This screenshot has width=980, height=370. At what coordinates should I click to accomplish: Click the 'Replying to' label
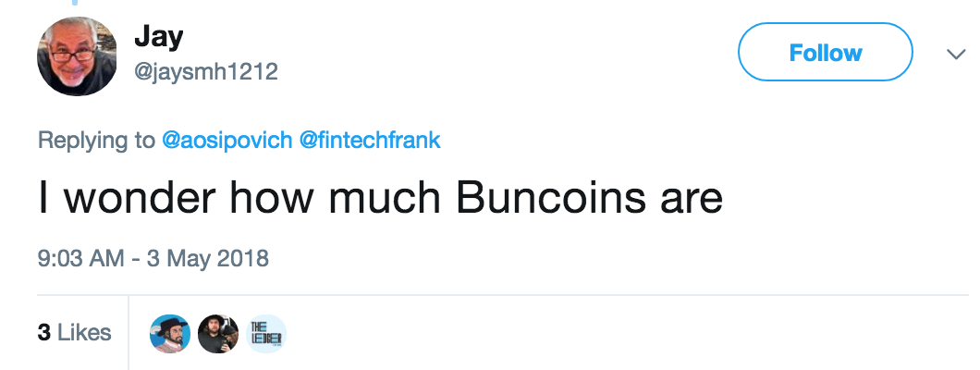click(96, 141)
